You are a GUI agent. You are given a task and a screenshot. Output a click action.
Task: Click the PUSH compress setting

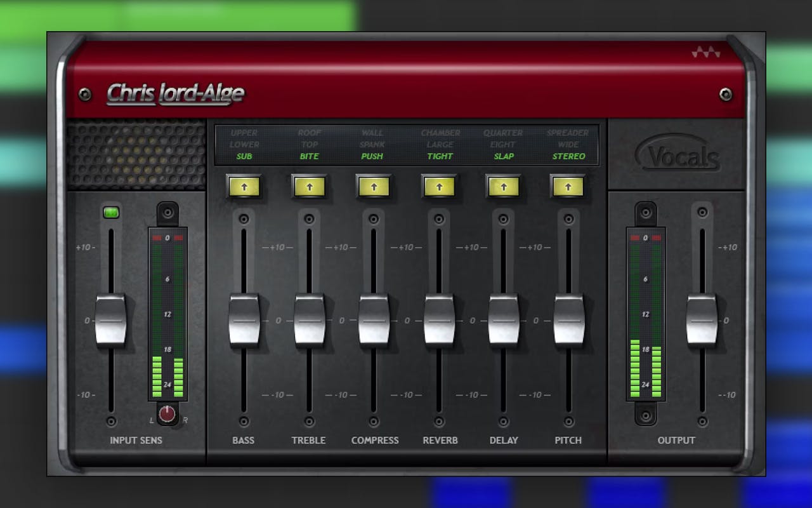(x=372, y=156)
